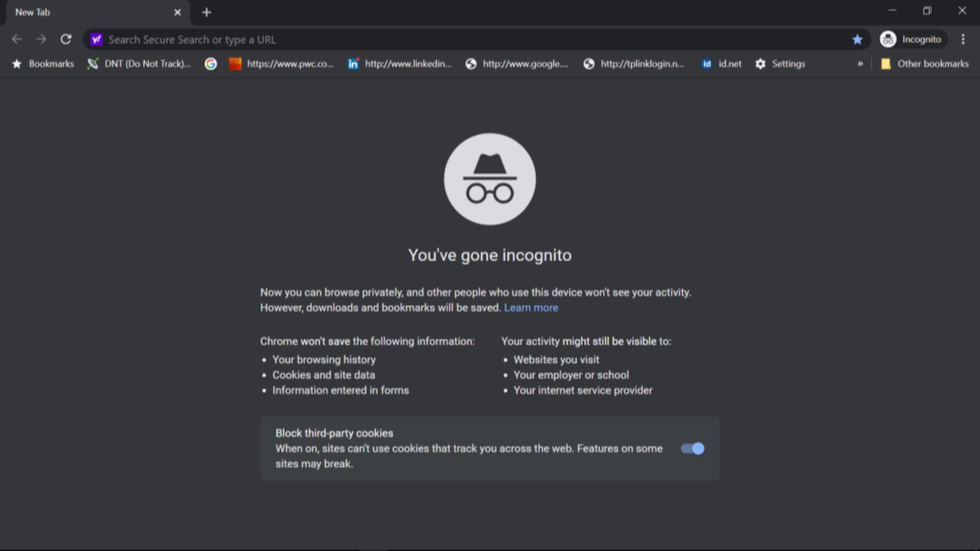Screen dimensions: 980x551
Task: Click the back navigation arrow
Action: click(x=17, y=39)
